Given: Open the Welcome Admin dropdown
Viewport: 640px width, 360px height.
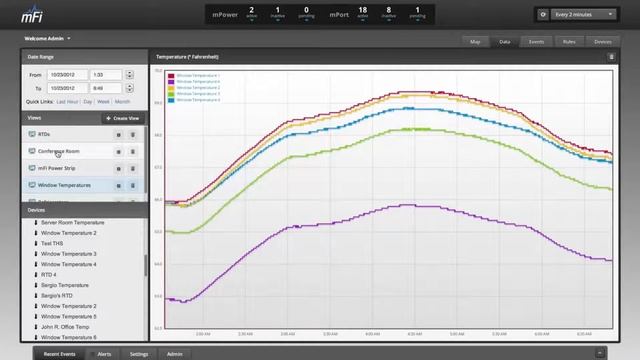Looking at the screenshot, I should click(x=47, y=38).
